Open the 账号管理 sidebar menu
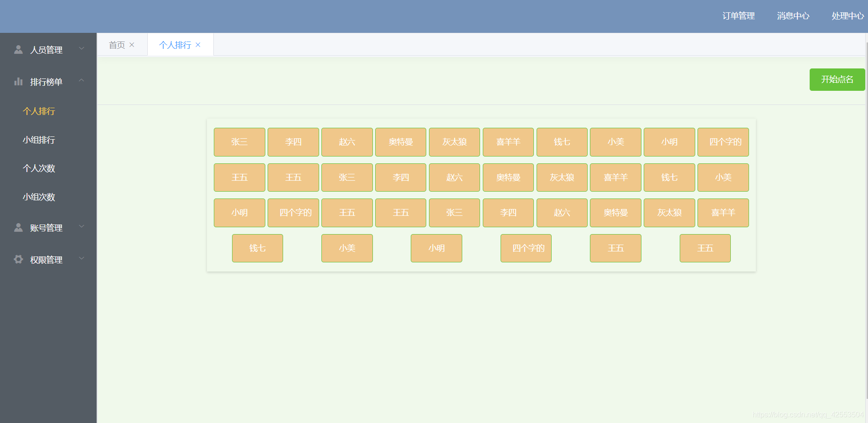This screenshot has width=868, height=423. point(48,227)
